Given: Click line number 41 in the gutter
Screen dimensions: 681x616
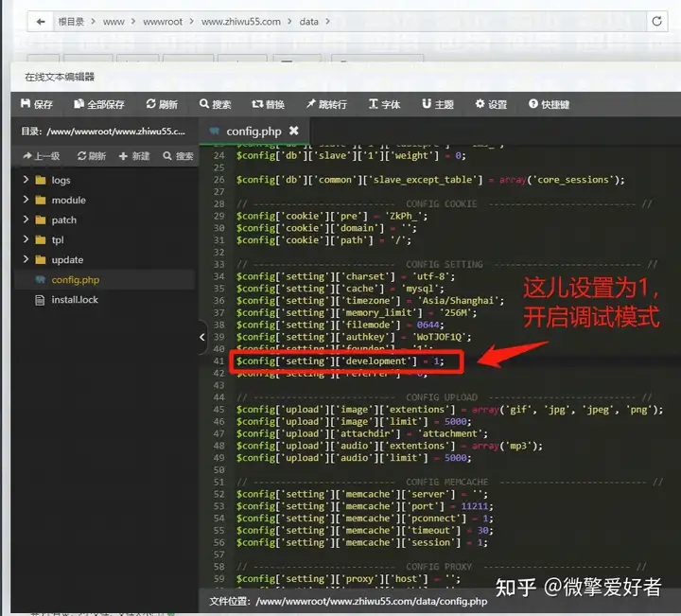Looking at the screenshot, I should pyautogui.click(x=218, y=361).
